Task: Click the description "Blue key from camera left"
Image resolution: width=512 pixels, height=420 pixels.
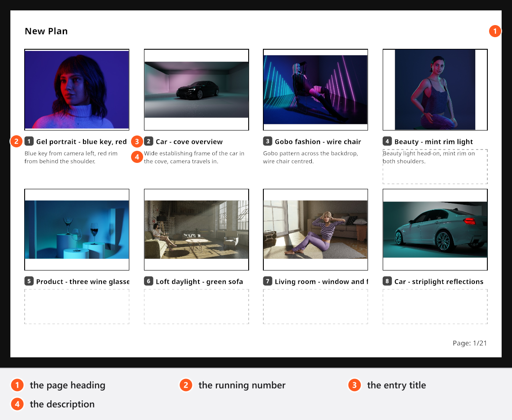Action: click(71, 157)
